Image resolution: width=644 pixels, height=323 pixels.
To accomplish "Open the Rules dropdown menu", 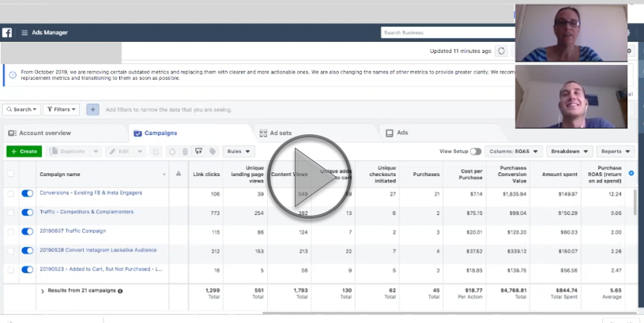I will coord(239,151).
